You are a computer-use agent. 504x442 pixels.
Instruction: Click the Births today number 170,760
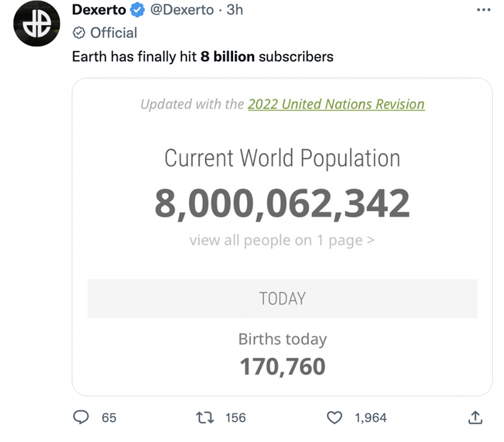tap(282, 366)
